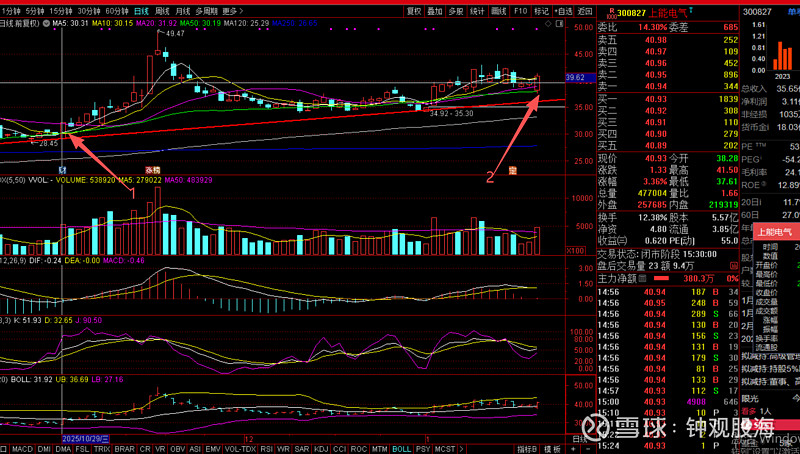Expand the 更多 periods menu
The width and height of the screenshot is (800, 454).
(x=233, y=11)
